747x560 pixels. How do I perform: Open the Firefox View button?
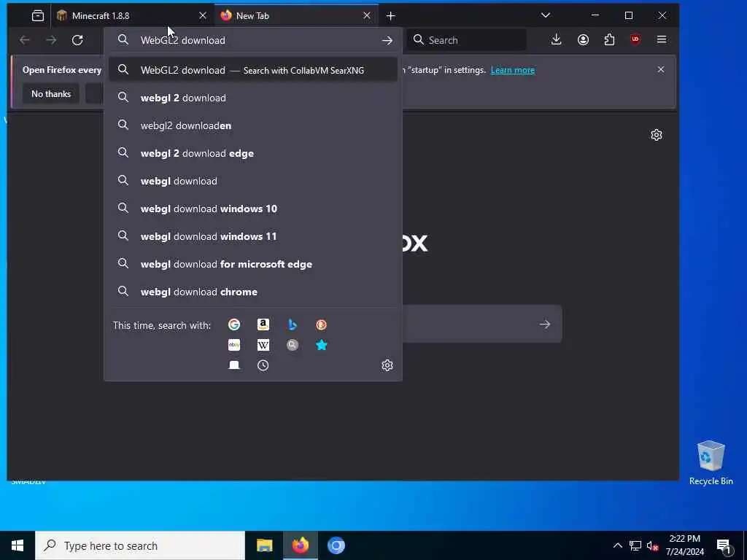click(x=38, y=16)
